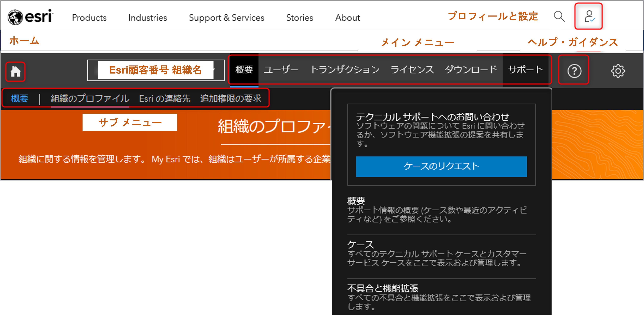
Task: Switch to the ユーザー tab
Action: (x=281, y=70)
